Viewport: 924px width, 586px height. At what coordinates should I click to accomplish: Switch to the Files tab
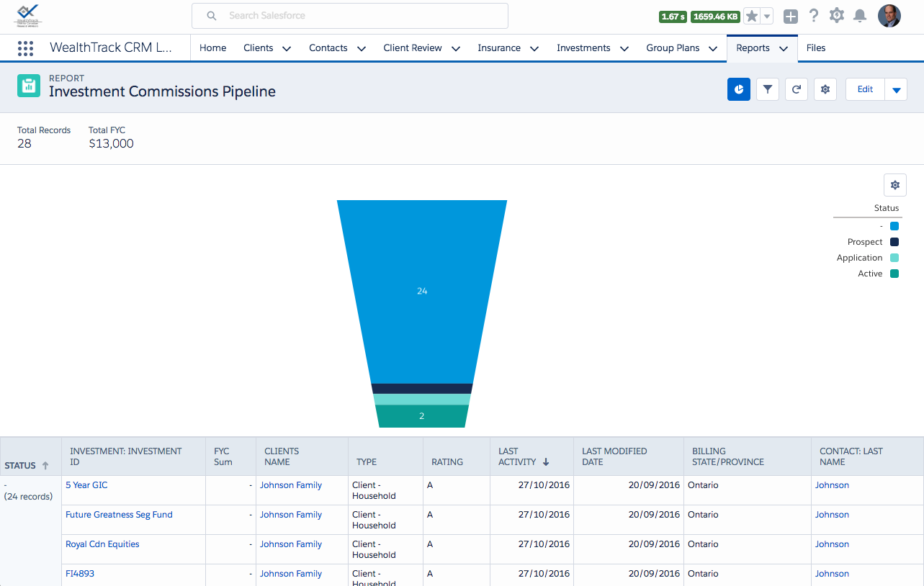pyautogui.click(x=816, y=48)
